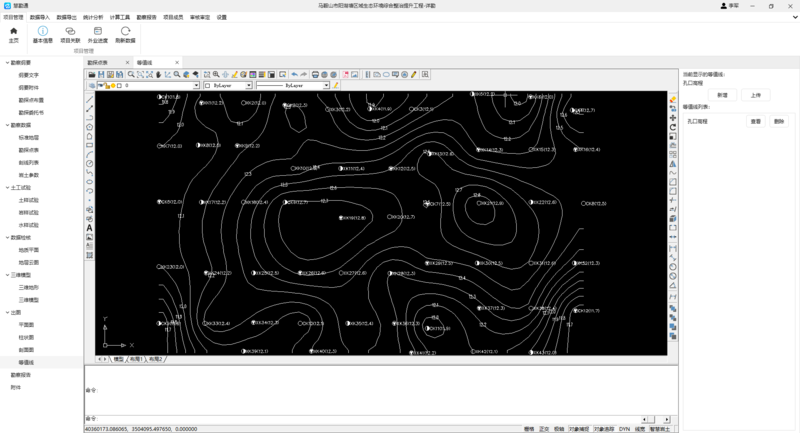This screenshot has width=800, height=433.
Task: Click the command line horizontal scrollbar
Action: pyautogui.click(x=655, y=419)
